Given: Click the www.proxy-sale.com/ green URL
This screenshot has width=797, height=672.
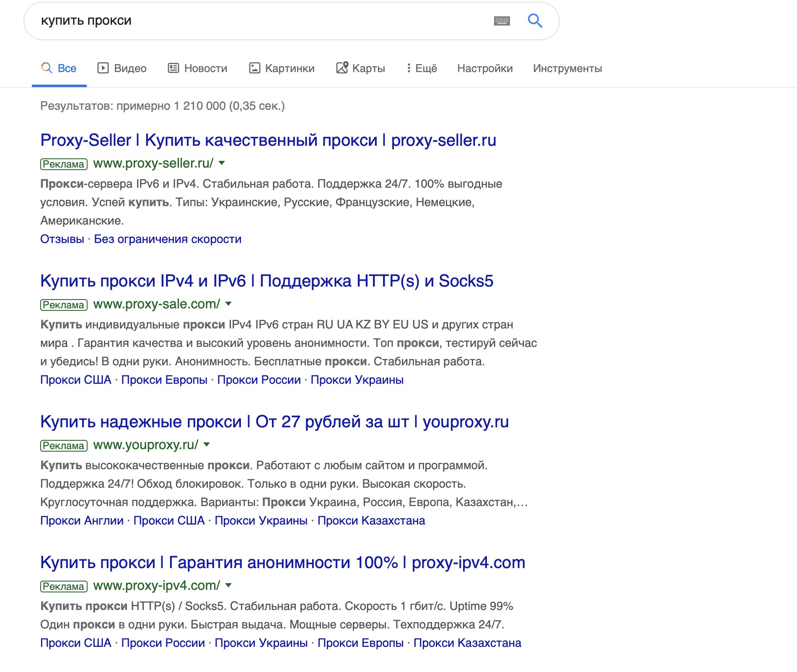Looking at the screenshot, I should pos(157,304).
